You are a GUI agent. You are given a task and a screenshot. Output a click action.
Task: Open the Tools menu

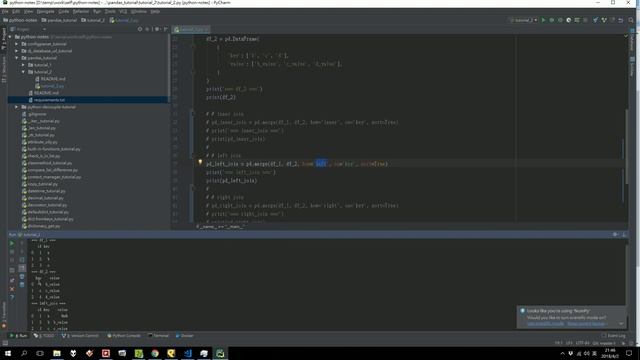[110, 11]
